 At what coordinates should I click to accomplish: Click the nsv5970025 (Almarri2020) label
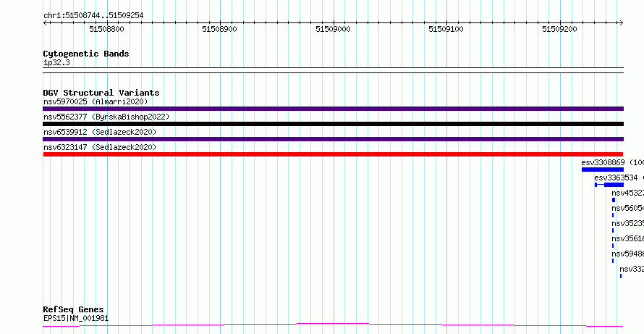pos(96,101)
